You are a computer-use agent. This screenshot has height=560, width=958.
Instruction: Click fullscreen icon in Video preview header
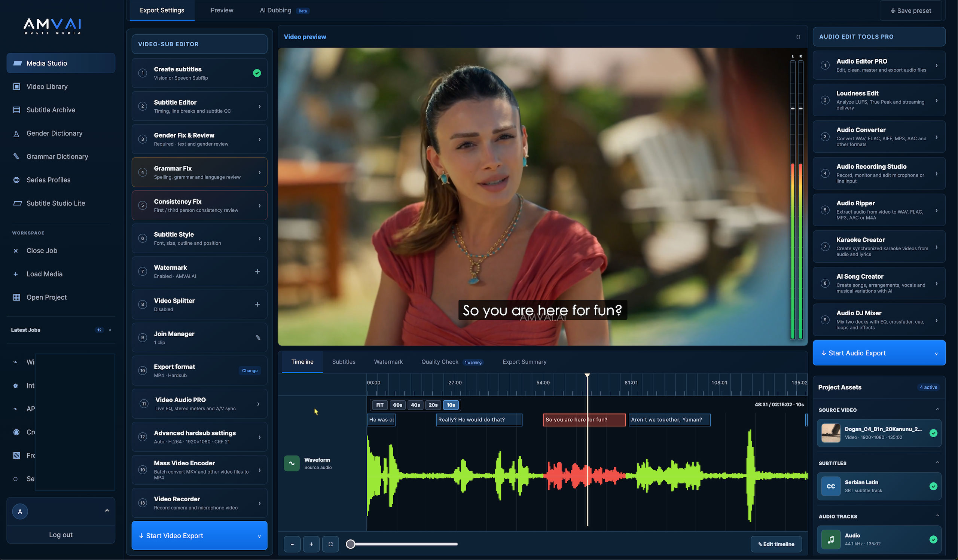pyautogui.click(x=798, y=37)
